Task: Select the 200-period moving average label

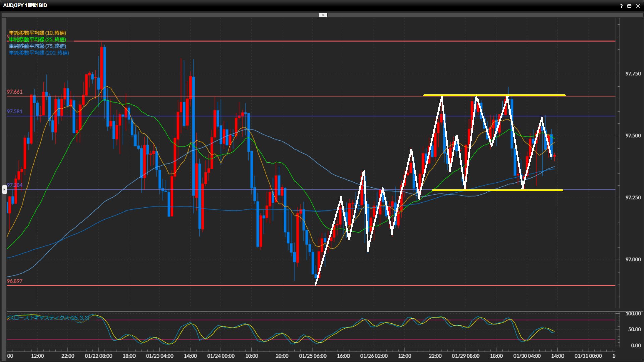Action: click(39, 53)
